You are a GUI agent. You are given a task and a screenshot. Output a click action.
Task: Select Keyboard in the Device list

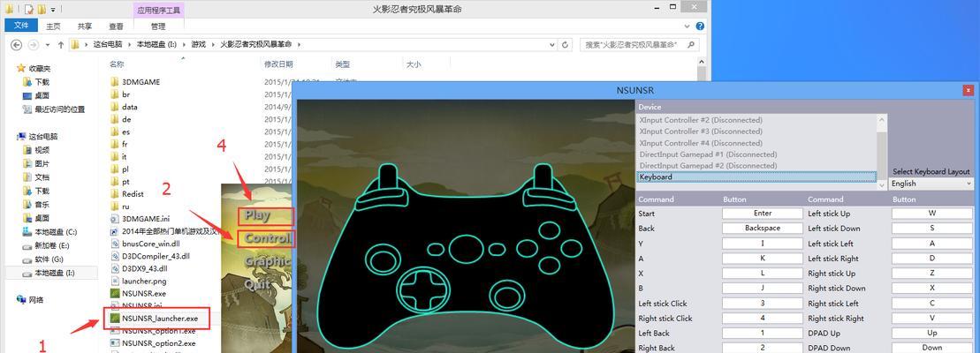756,177
